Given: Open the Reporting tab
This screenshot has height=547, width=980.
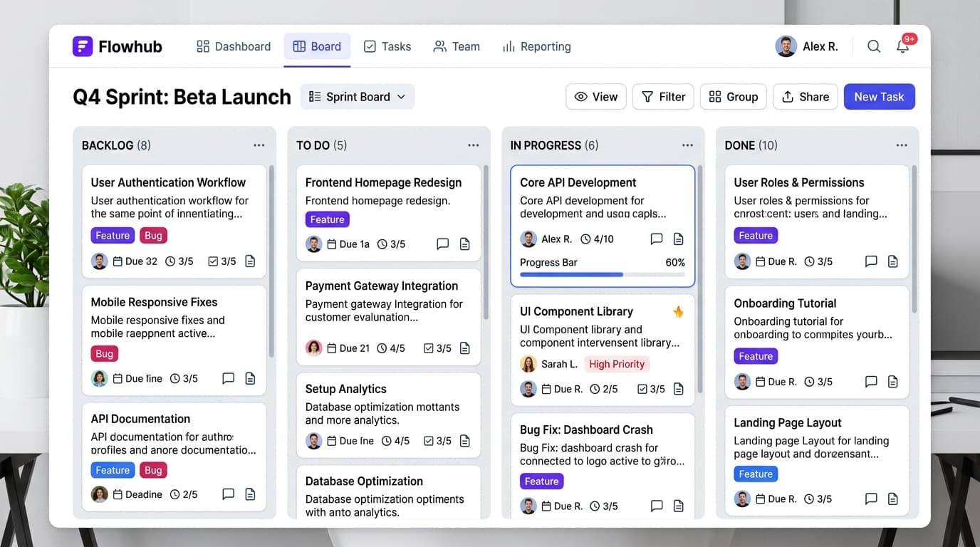Looking at the screenshot, I should [x=537, y=46].
